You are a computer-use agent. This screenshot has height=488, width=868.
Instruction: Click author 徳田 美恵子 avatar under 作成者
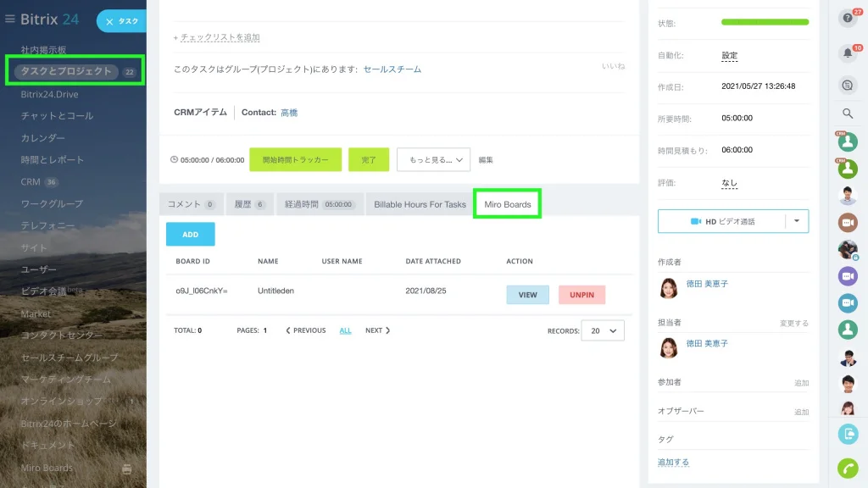[669, 288]
